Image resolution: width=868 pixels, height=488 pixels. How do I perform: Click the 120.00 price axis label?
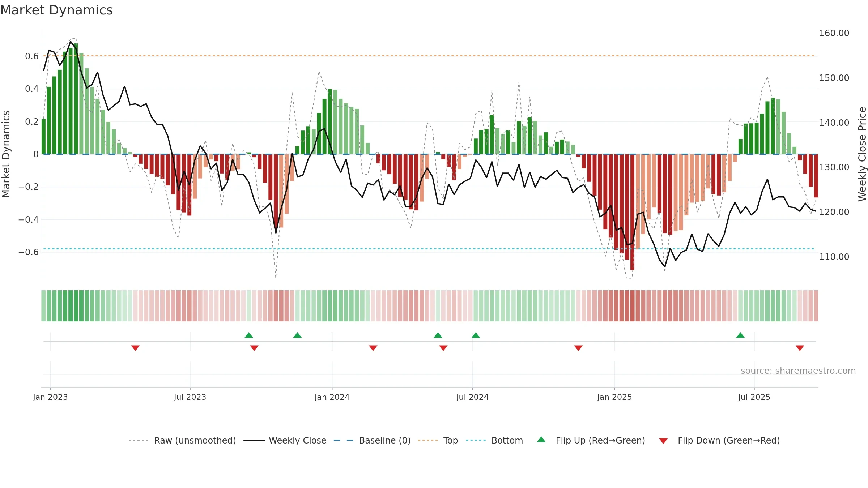pyautogui.click(x=834, y=212)
